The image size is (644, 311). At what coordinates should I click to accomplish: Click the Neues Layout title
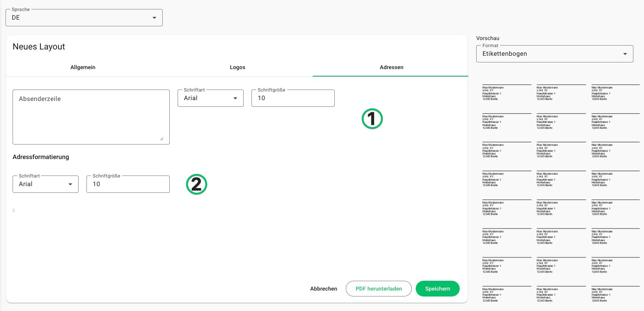tap(39, 47)
